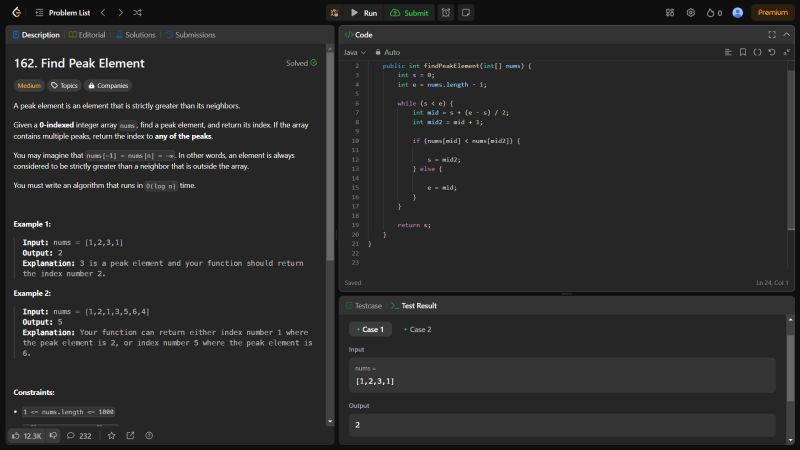Submit the solution

click(x=409, y=13)
